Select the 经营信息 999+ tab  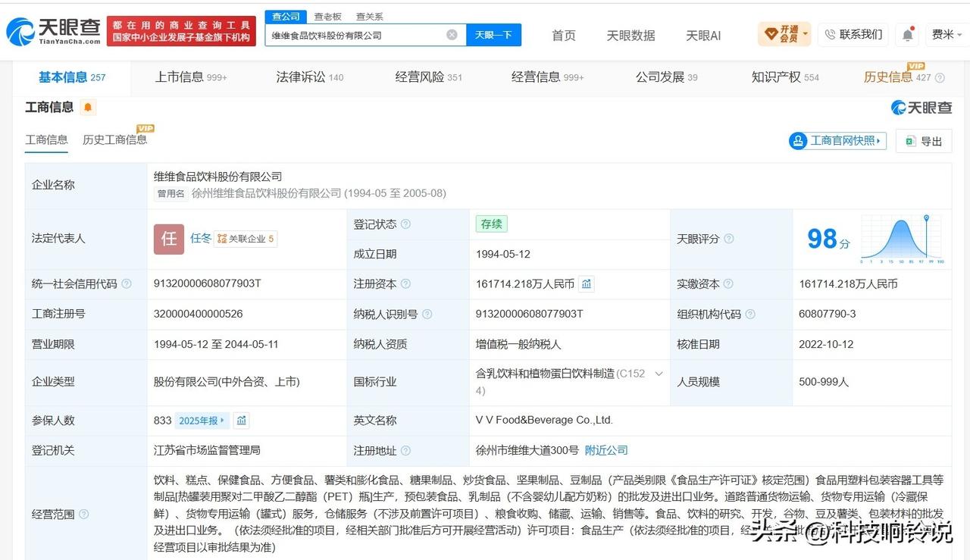[x=547, y=77]
